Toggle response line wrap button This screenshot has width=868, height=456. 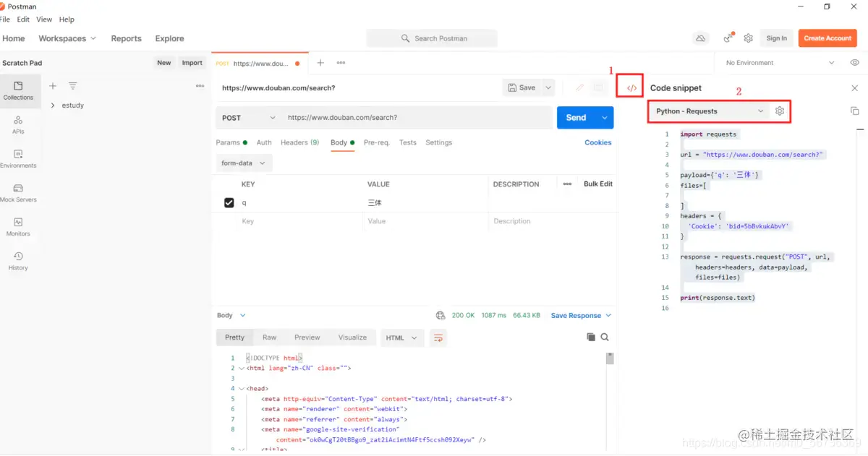(438, 337)
